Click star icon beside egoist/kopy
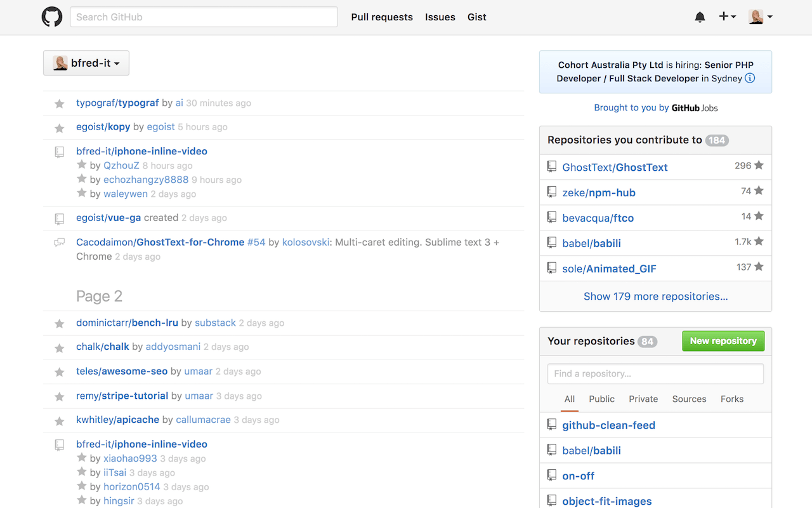Screen dimensions: 812x508 coord(60,128)
